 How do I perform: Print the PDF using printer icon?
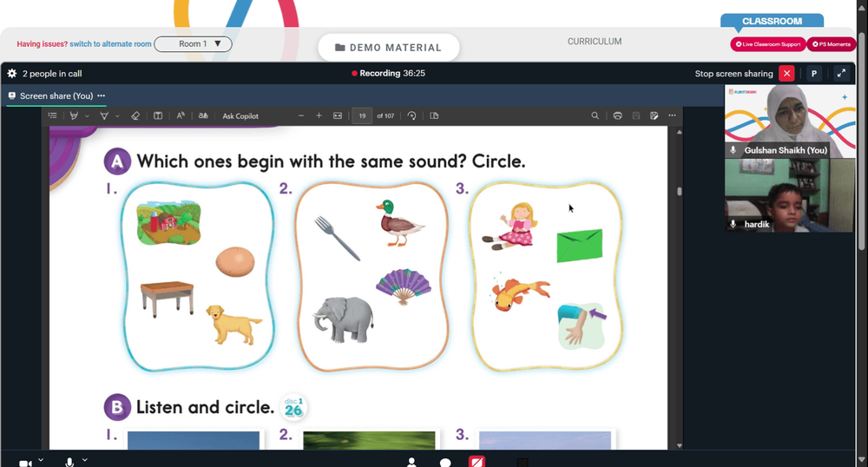point(617,115)
